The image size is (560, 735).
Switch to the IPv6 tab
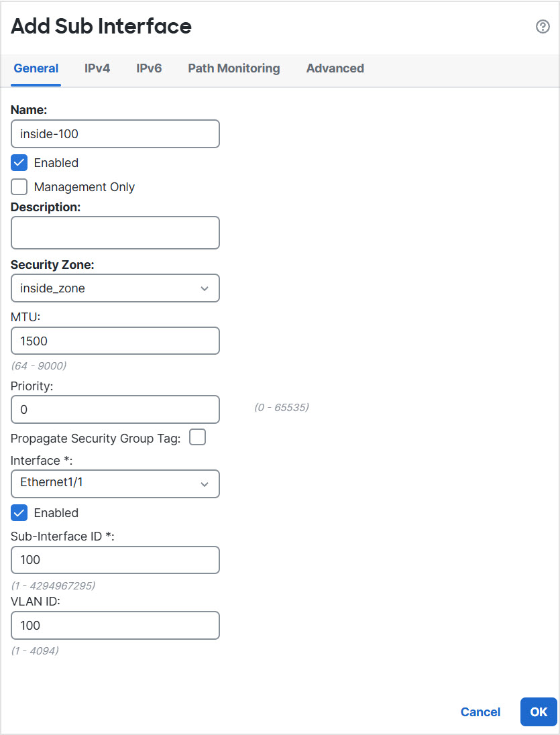click(x=149, y=68)
